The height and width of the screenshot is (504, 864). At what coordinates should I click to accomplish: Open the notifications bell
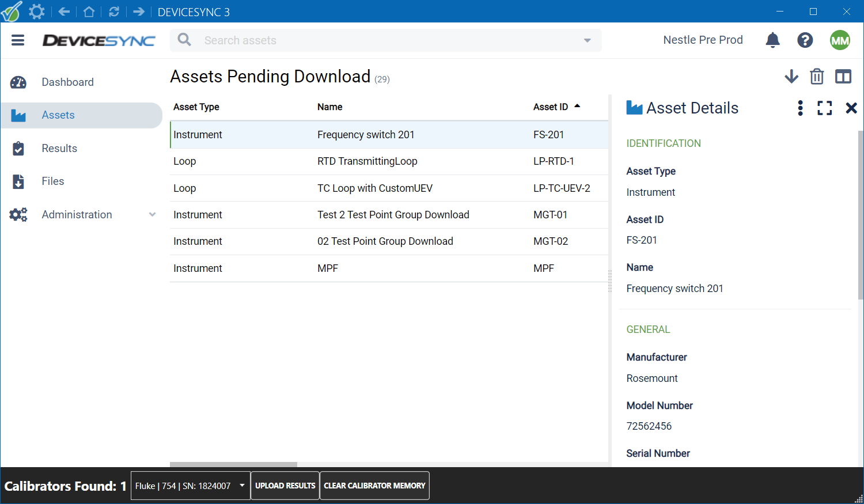tap(772, 40)
